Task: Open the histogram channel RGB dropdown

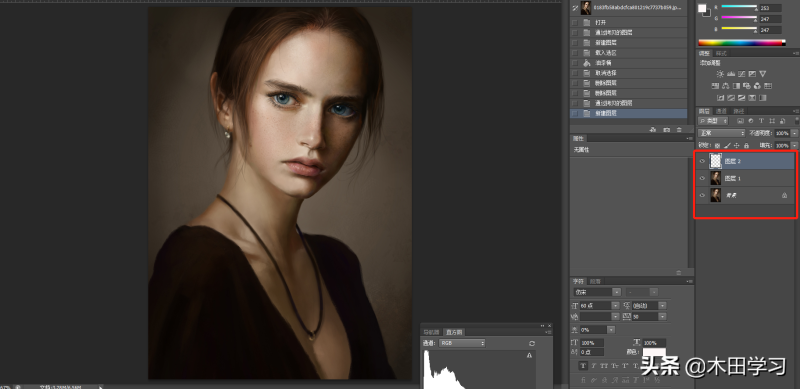Action: 462,343
